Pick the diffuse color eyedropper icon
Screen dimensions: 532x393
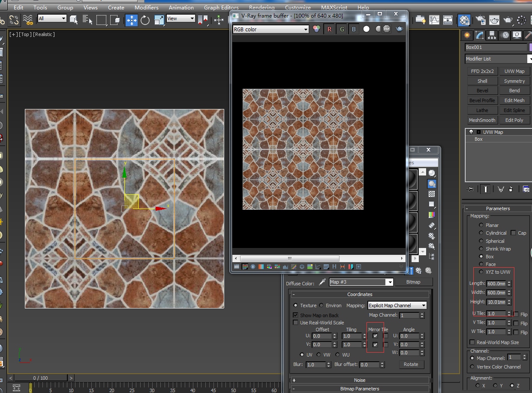pyautogui.click(x=322, y=282)
